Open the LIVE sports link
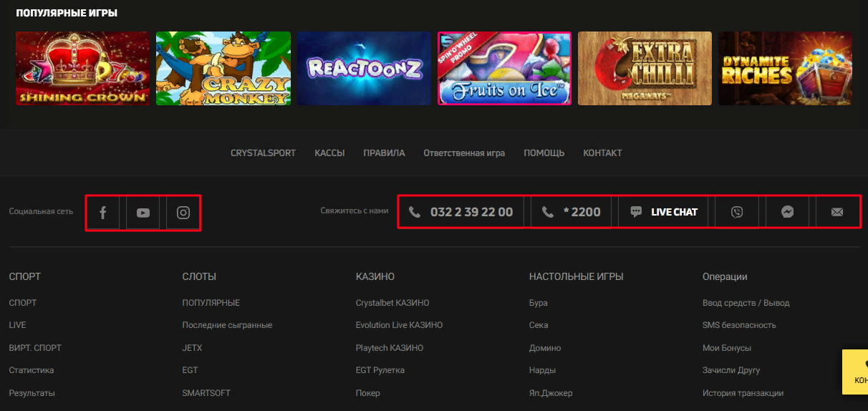Image resolution: width=868 pixels, height=411 pixels. click(17, 325)
